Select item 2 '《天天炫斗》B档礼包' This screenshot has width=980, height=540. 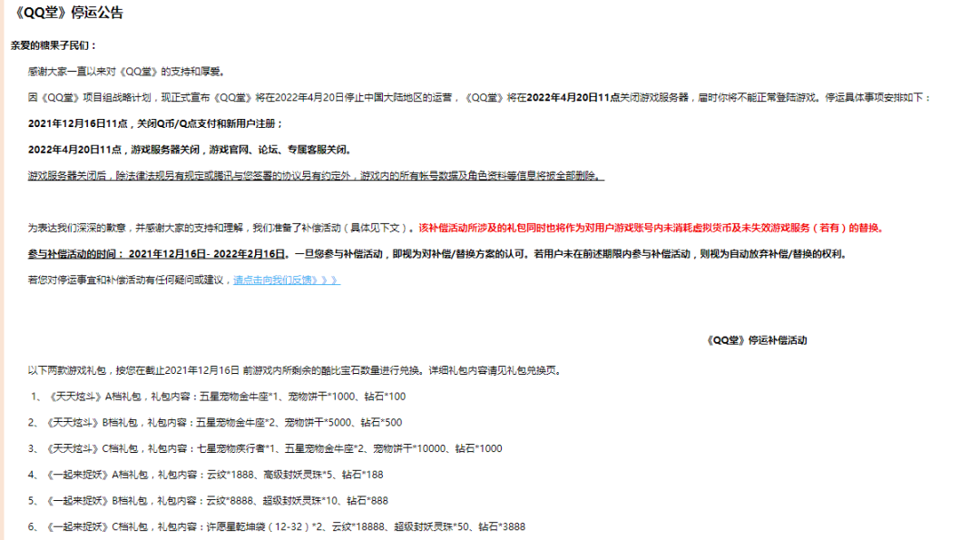click(215, 423)
